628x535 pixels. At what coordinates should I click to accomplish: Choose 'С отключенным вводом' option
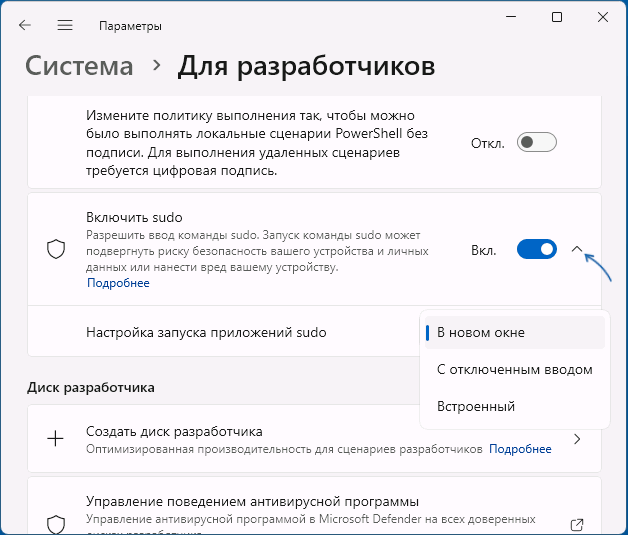[515, 369]
